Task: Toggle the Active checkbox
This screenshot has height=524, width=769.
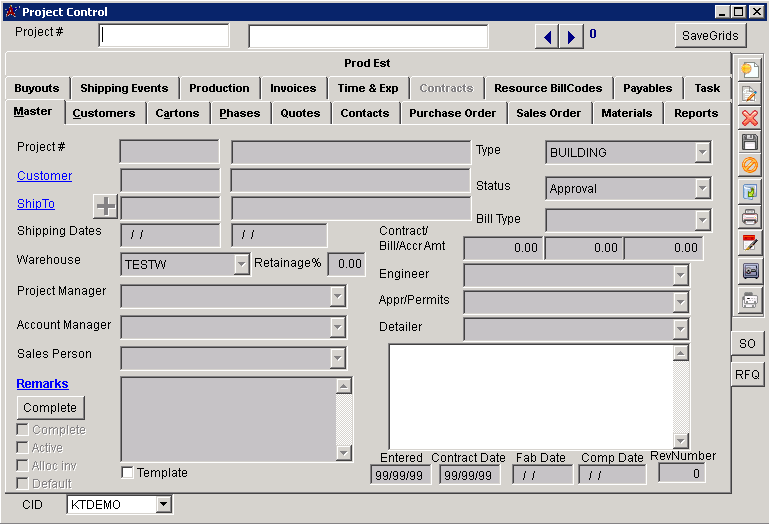Action: (23, 448)
